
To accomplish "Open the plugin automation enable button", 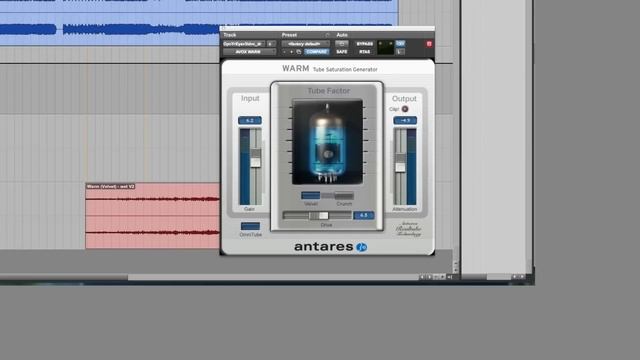I will pyautogui.click(x=342, y=44).
